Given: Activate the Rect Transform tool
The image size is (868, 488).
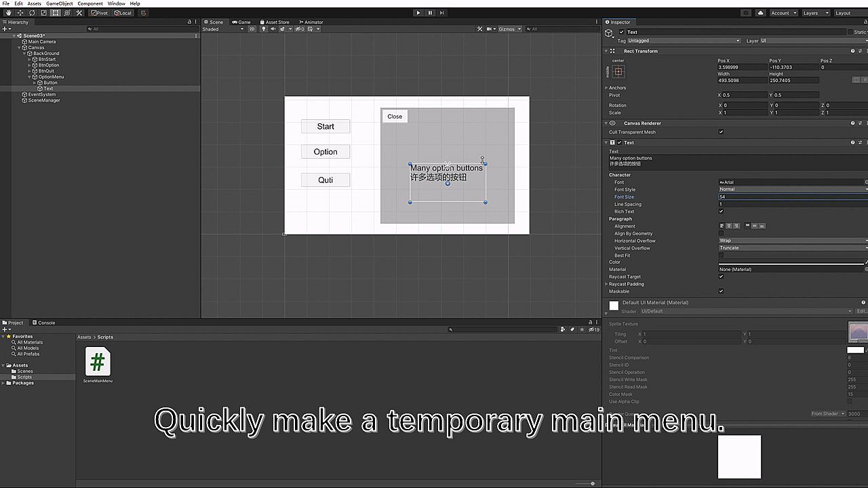Looking at the screenshot, I should coord(56,13).
